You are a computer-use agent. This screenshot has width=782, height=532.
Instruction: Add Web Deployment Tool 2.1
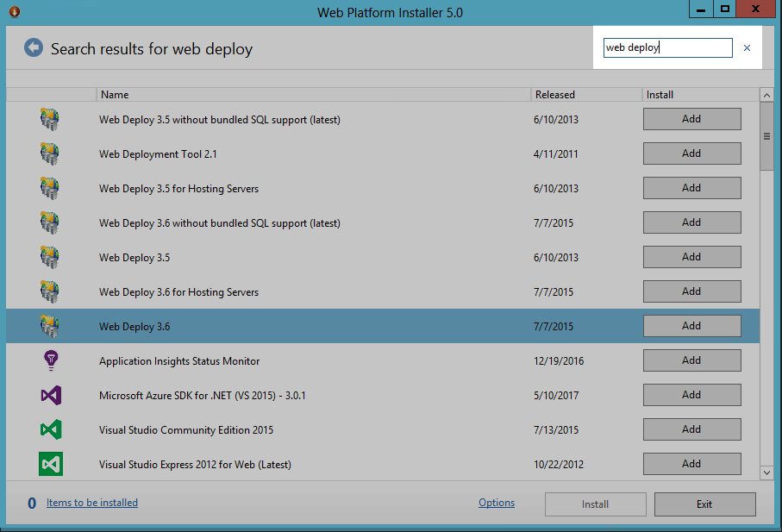pyautogui.click(x=691, y=153)
